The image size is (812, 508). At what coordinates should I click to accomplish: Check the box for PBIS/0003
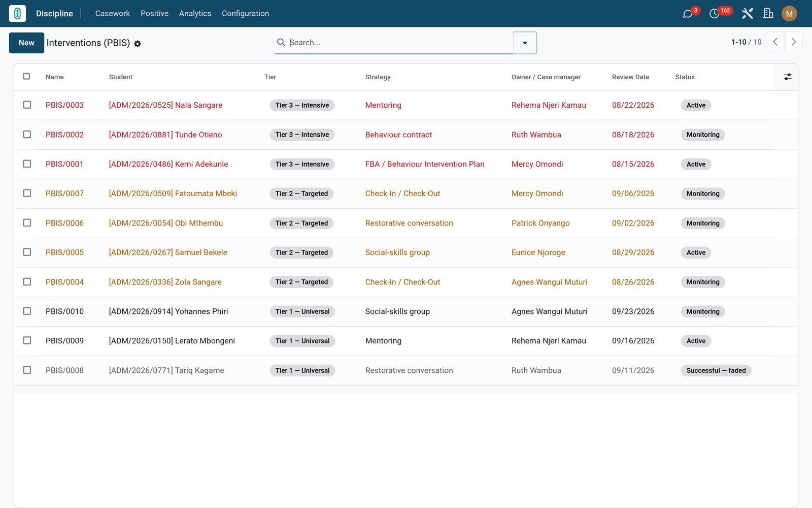(x=27, y=105)
